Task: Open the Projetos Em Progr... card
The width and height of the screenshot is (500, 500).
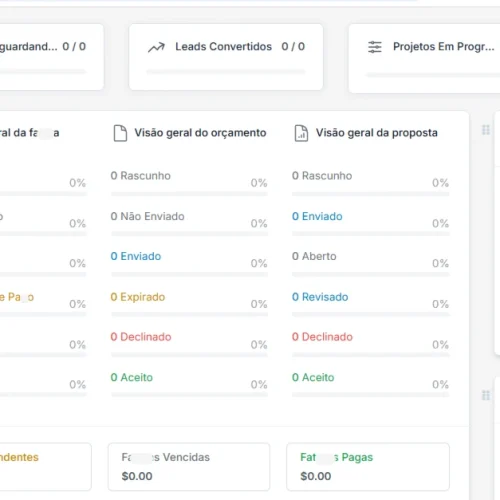Action: coord(424,58)
